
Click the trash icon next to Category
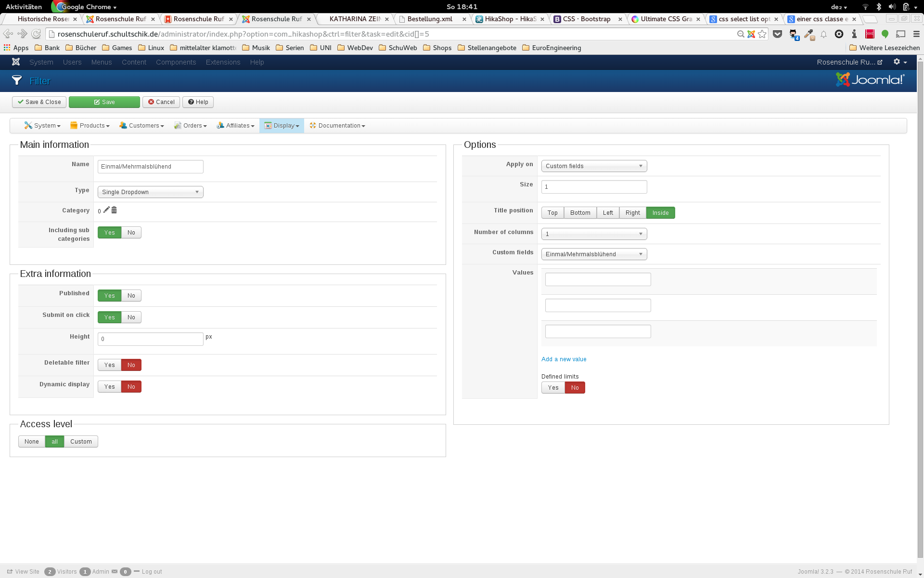[x=114, y=210]
